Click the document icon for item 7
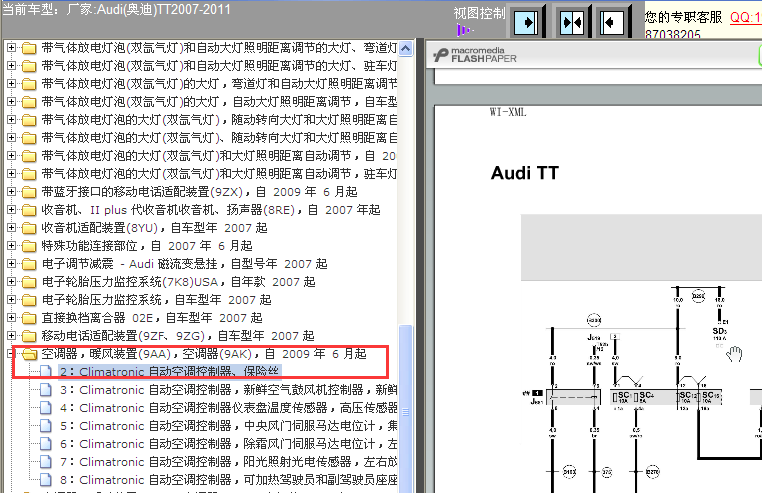Image resolution: width=762 pixels, height=493 pixels. [x=46, y=462]
